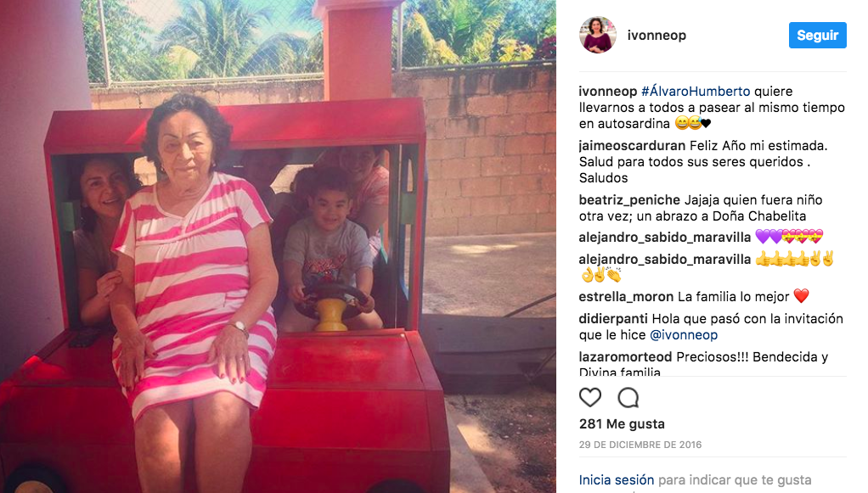The height and width of the screenshot is (493, 868).
Task: Open ivonneop profile picture avatar
Action: (598, 35)
